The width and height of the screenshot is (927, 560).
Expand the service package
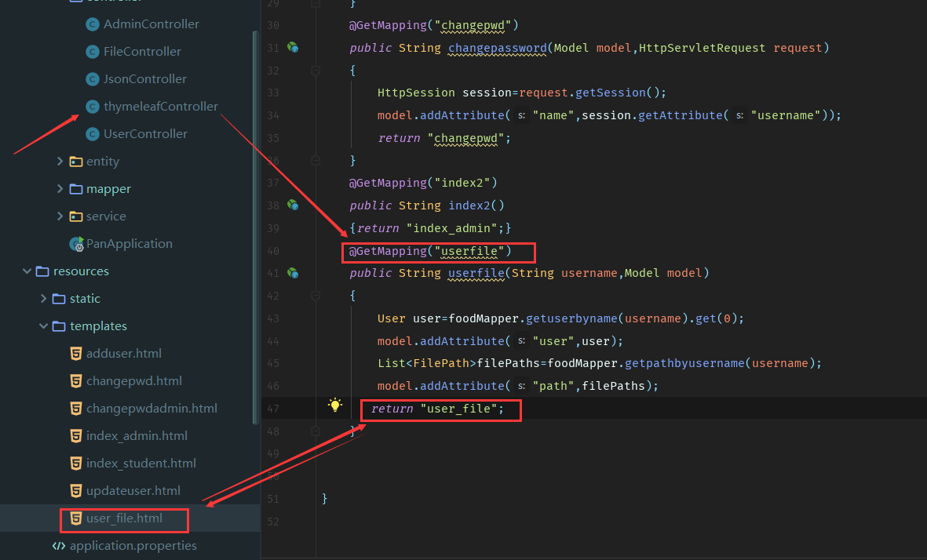tap(60, 216)
